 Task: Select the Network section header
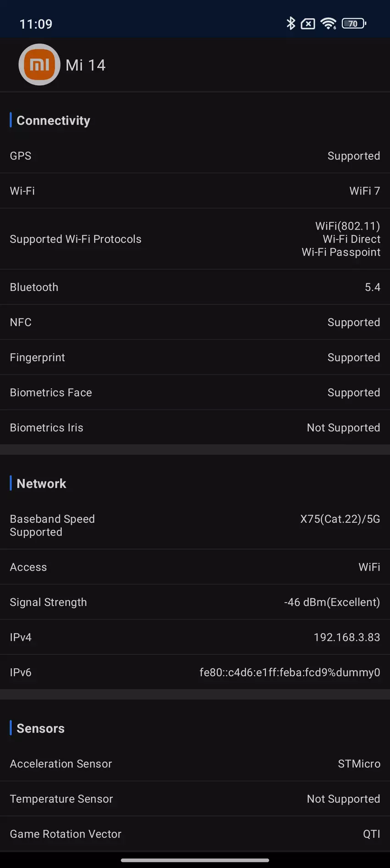coord(41,483)
